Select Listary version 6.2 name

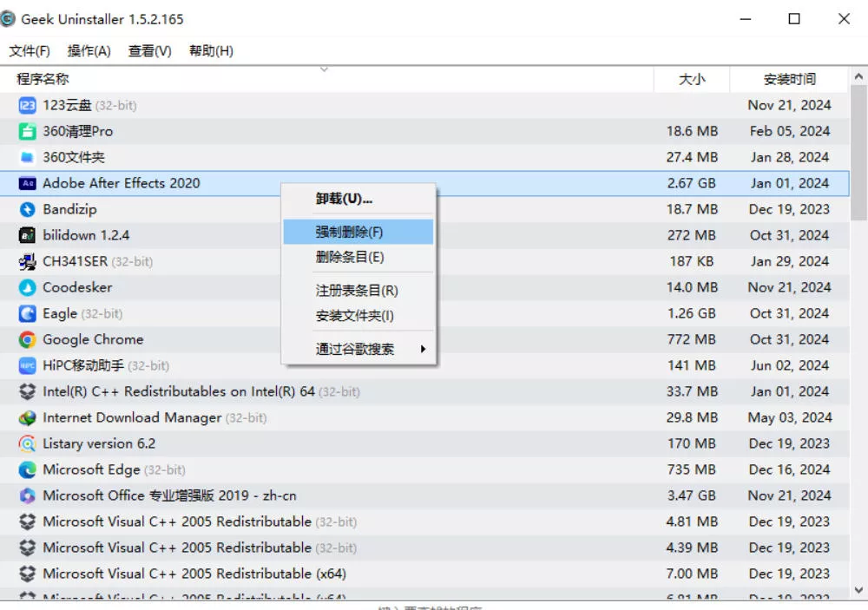(99, 443)
